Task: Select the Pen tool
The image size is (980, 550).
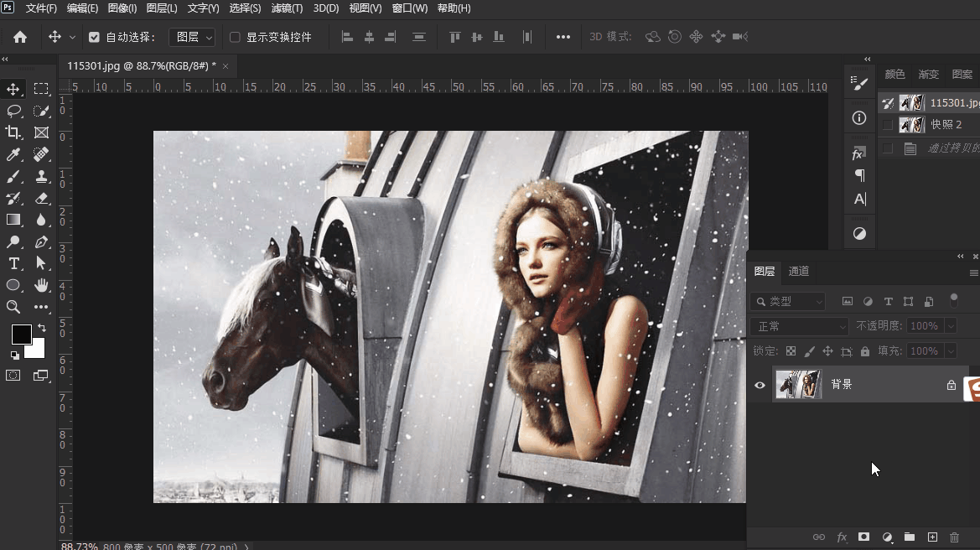Action: point(41,241)
